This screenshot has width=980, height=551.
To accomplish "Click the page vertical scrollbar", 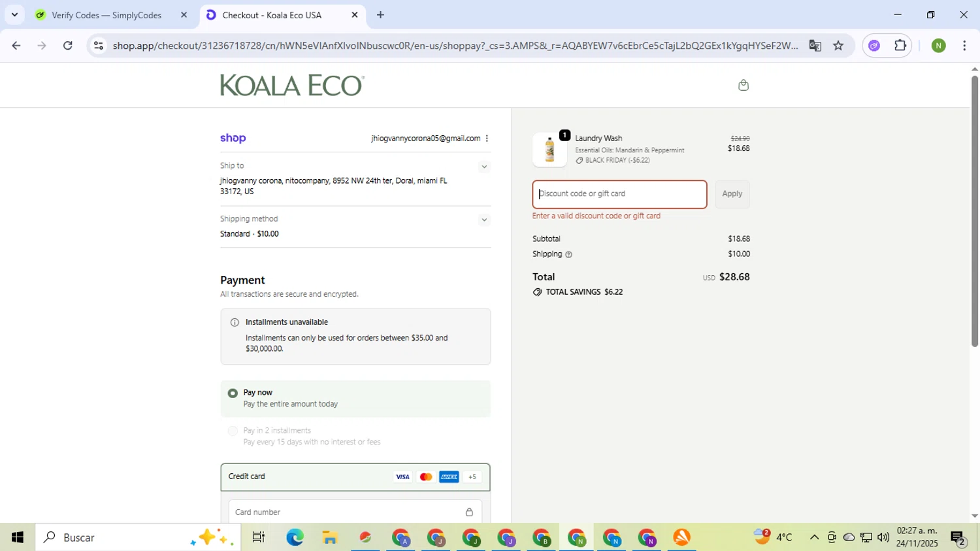I will click(x=974, y=212).
